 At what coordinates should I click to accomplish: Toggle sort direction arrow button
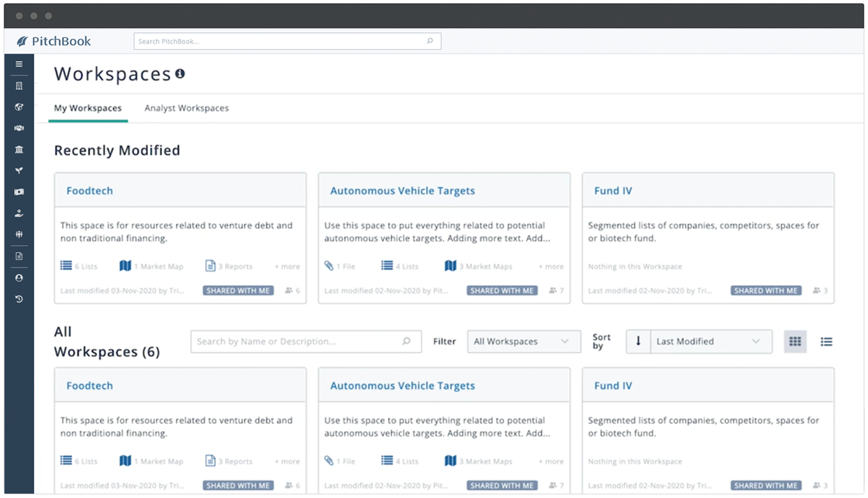(638, 342)
